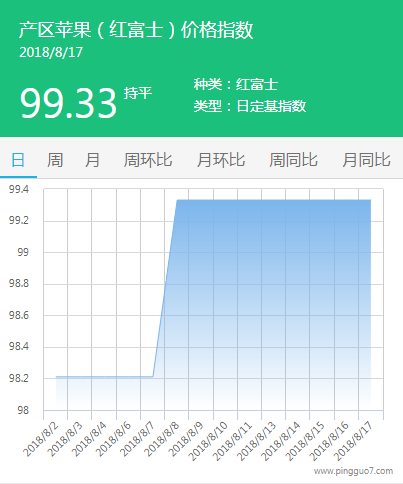Click the x-axis date 2018/8/2
The width and height of the screenshot is (403, 484).
click(41, 439)
